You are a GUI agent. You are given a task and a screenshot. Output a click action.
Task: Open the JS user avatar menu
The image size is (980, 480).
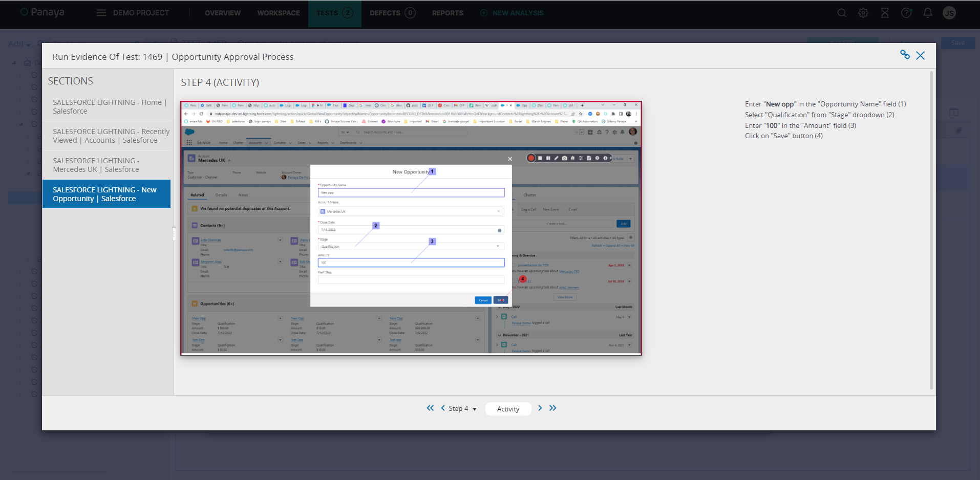coord(949,13)
